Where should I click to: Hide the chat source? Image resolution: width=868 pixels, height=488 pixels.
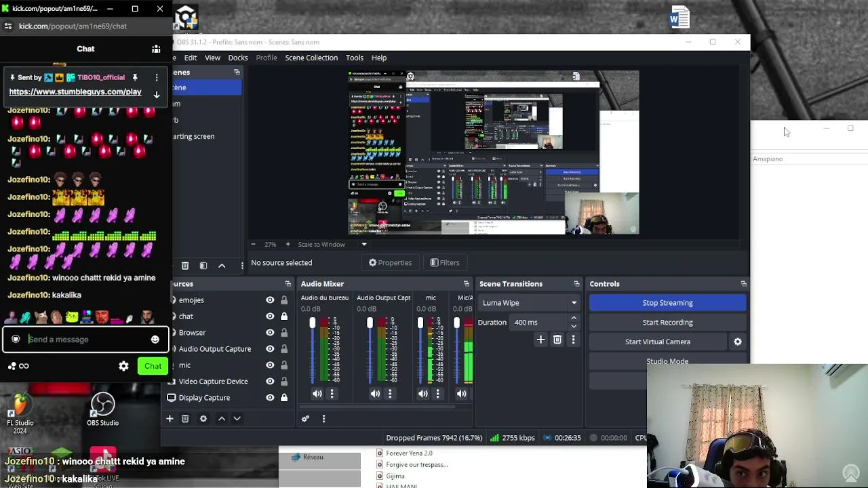(x=270, y=317)
